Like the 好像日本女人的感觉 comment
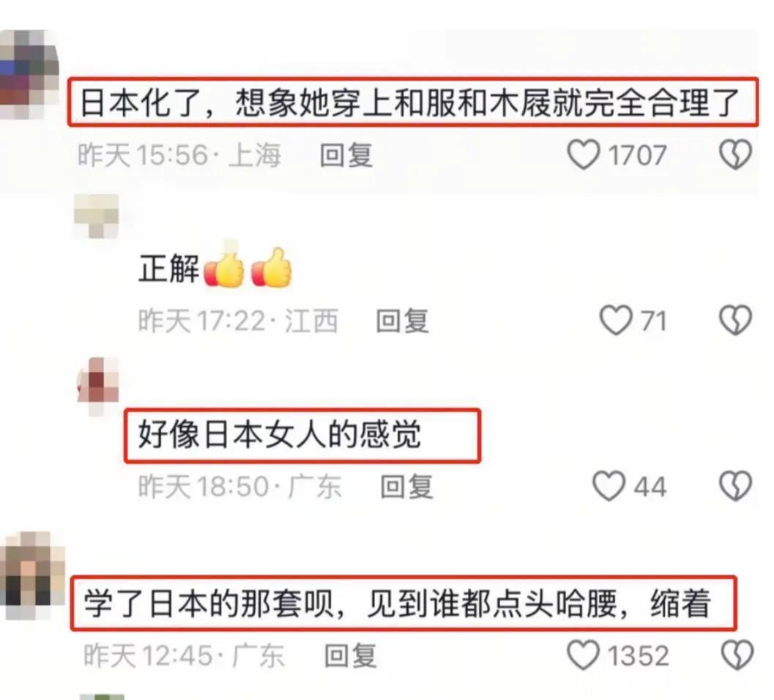The image size is (774, 700). click(609, 486)
